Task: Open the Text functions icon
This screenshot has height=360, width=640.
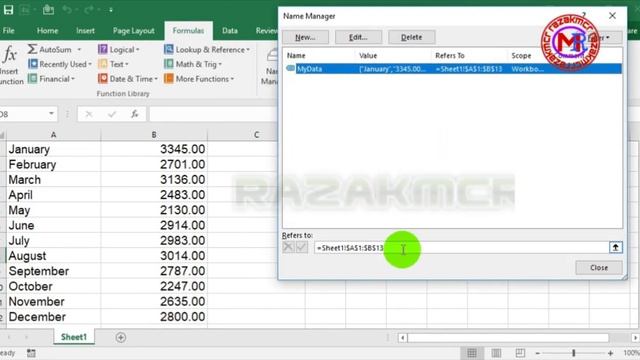Action: click(x=102, y=64)
